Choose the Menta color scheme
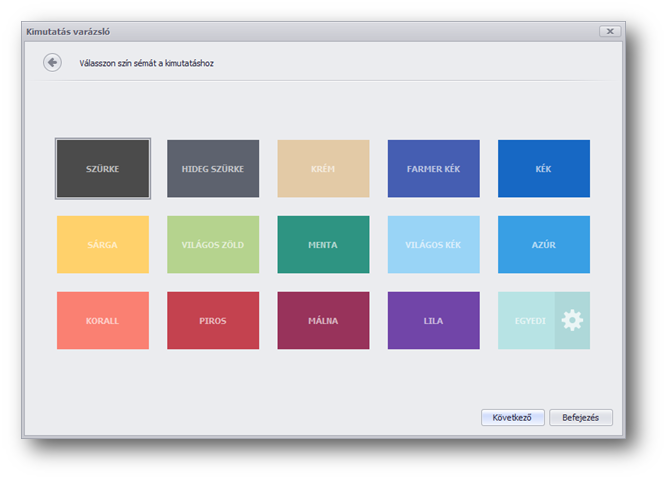This screenshot has height=481, width=668. click(x=323, y=245)
